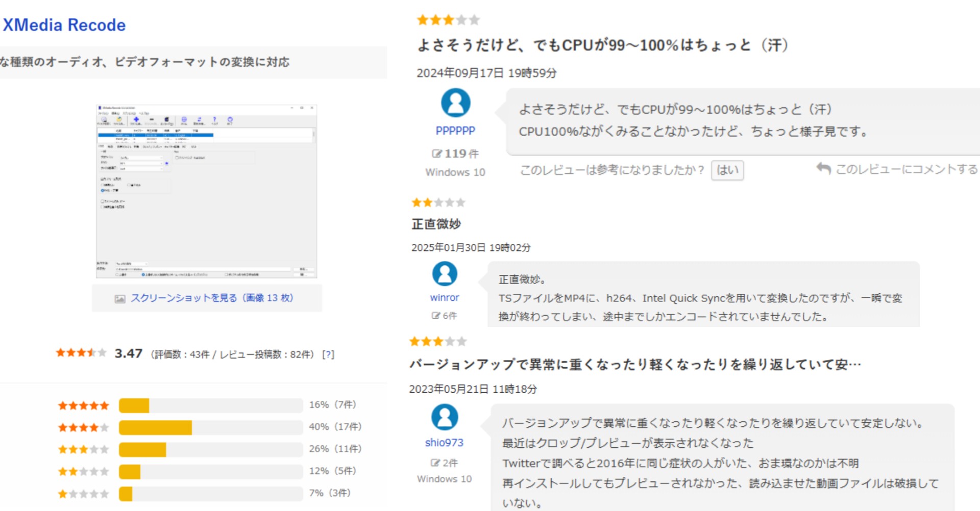Screen dimensions: 980x511
Task: Select the five-star rating row stars
Action: click(x=84, y=405)
